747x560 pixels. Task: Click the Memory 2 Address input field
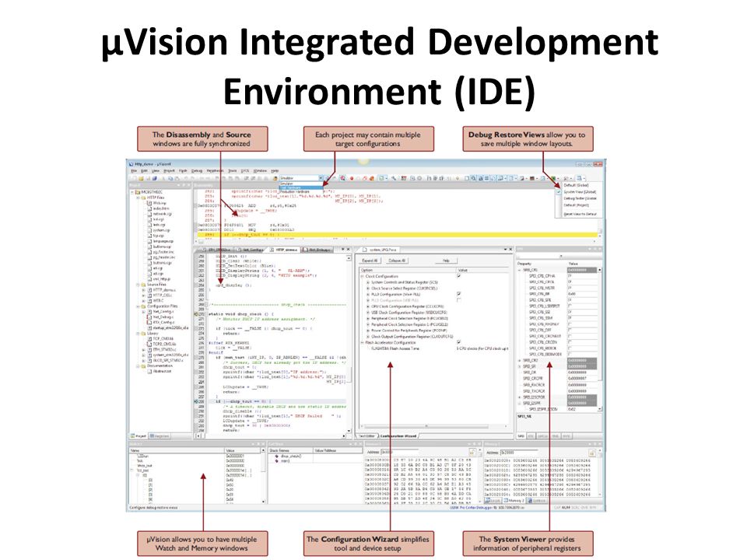coord(521,452)
